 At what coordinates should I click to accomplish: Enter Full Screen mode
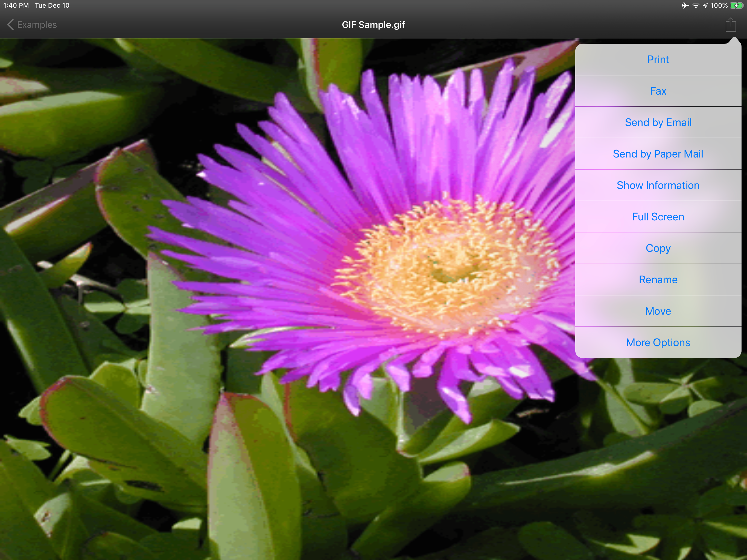point(658,217)
